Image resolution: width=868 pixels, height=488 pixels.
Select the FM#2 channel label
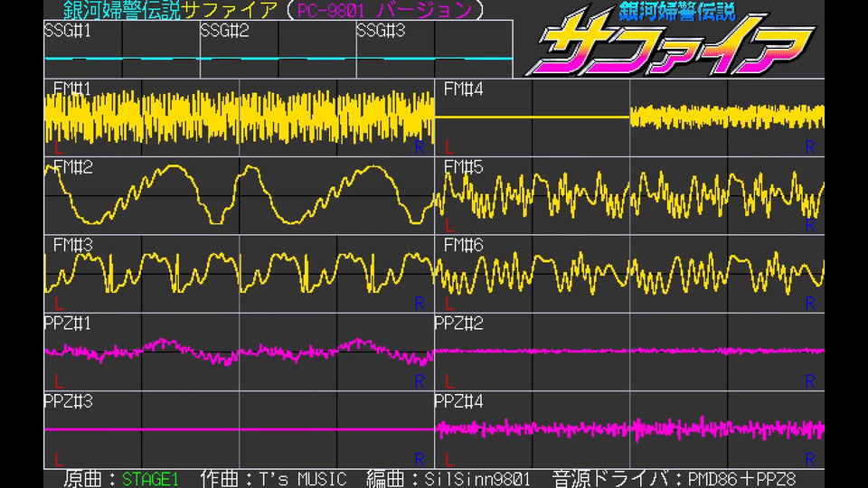coord(72,167)
